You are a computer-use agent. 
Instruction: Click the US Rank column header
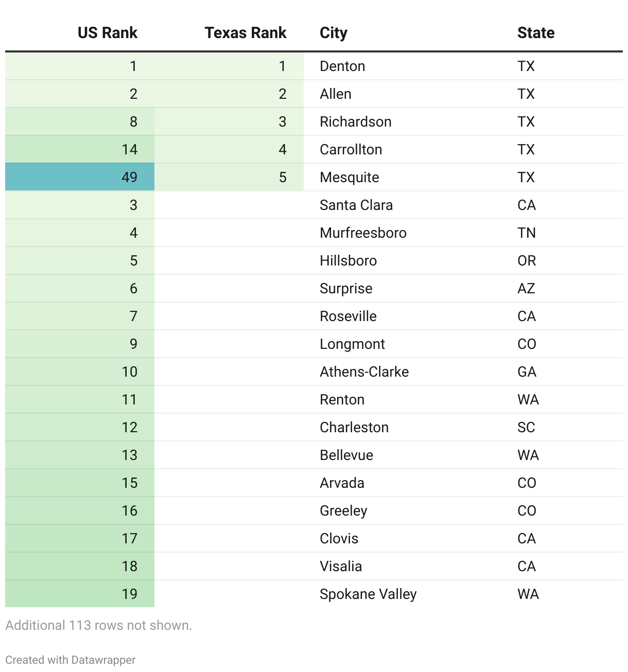click(x=107, y=33)
